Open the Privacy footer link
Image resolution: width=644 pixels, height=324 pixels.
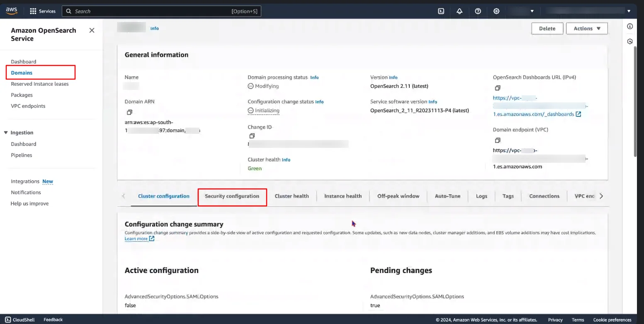(x=555, y=320)
